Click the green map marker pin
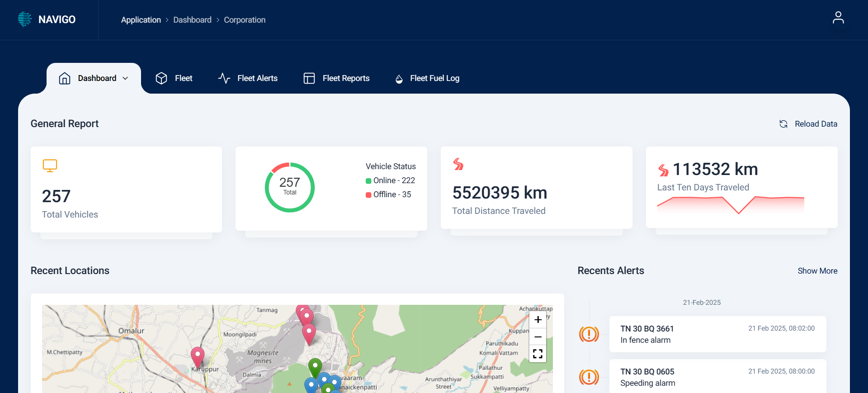The height and width of the screenshot is (393, 868). [x=315, y=366]
